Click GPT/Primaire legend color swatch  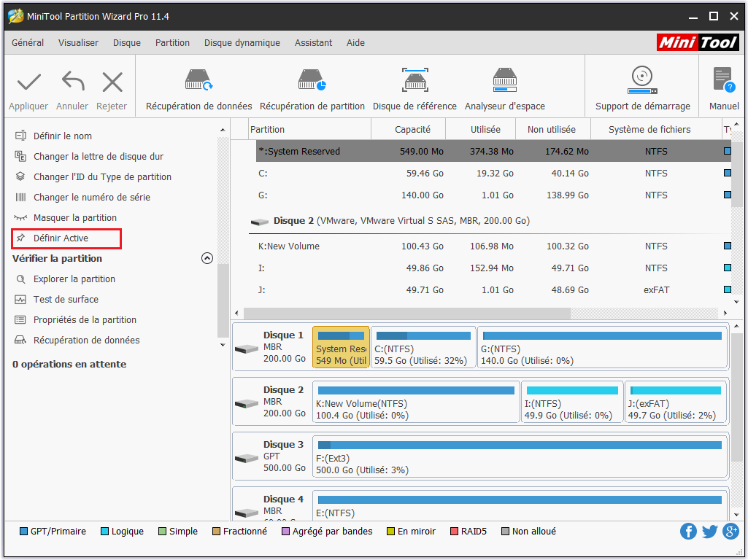[x=23, y=531]
